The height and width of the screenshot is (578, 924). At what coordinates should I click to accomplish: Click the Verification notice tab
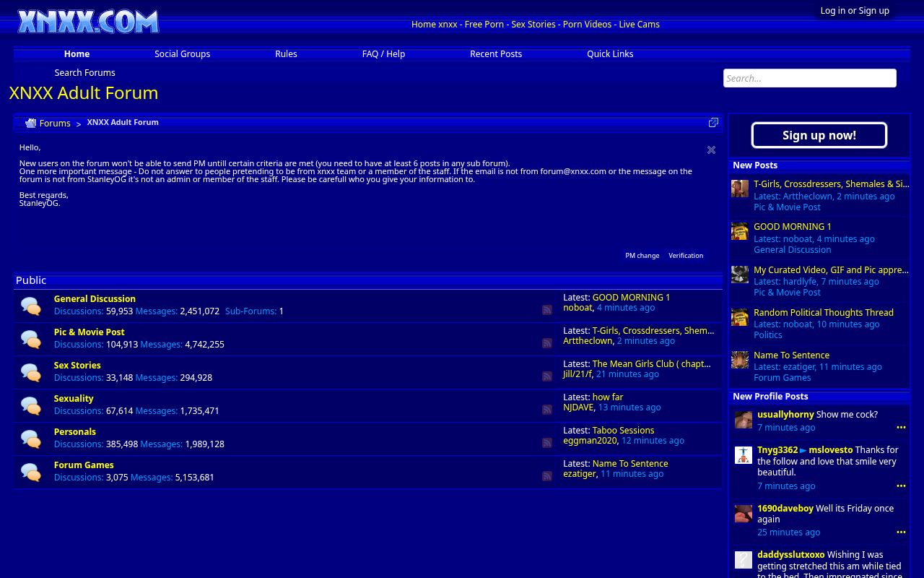[686, 255]
